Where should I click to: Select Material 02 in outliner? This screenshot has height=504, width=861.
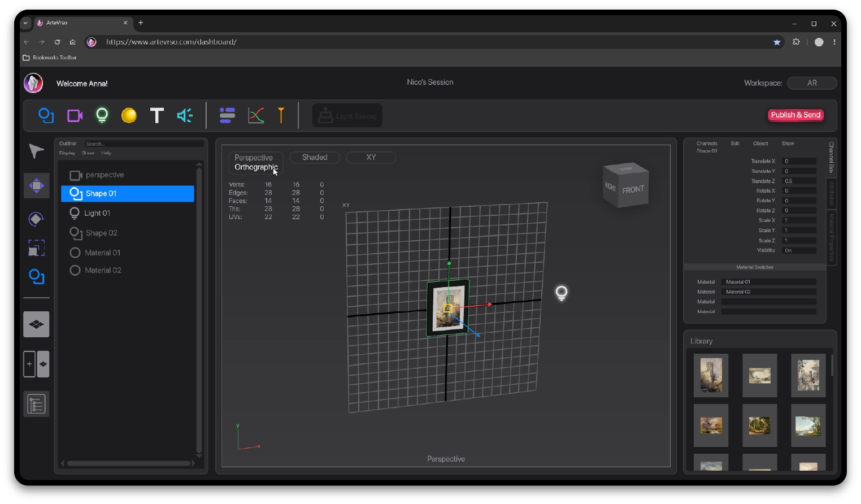[x=128, y=270]
